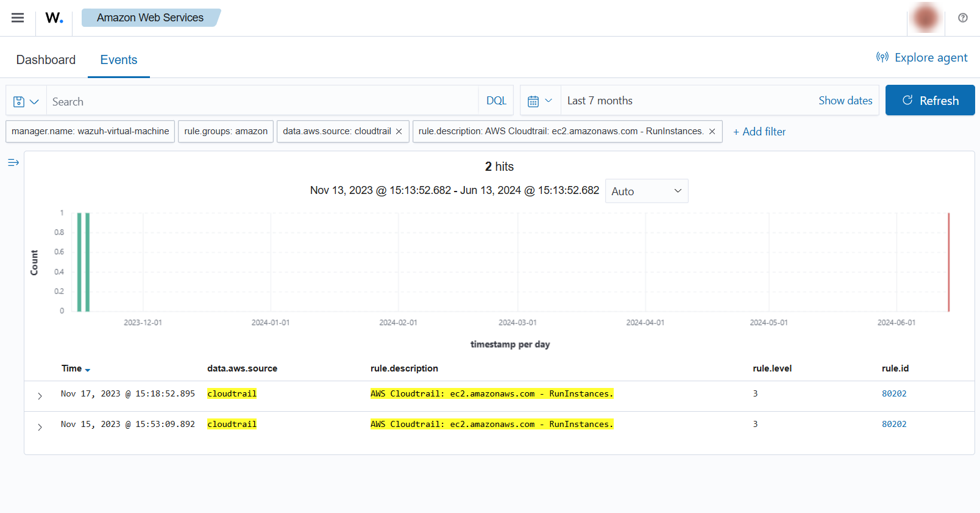The width and height of the screenshot is (980, 513).
Task: Remove the rule.description RunInstances filter
Action: coord(712,132)
